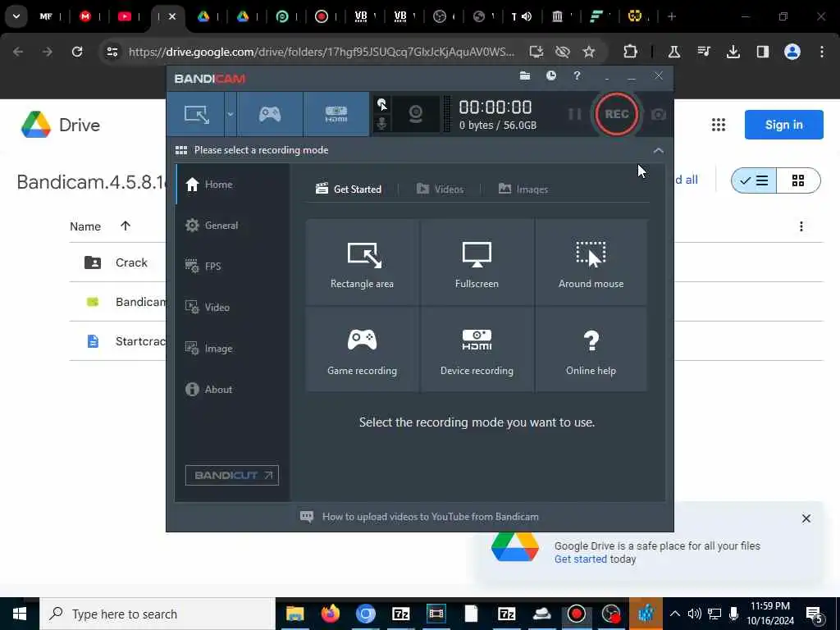This screenshot has width=840, height=630.
Task: Open FPS settings in sidebar
Action: click(x=232, y=267)
